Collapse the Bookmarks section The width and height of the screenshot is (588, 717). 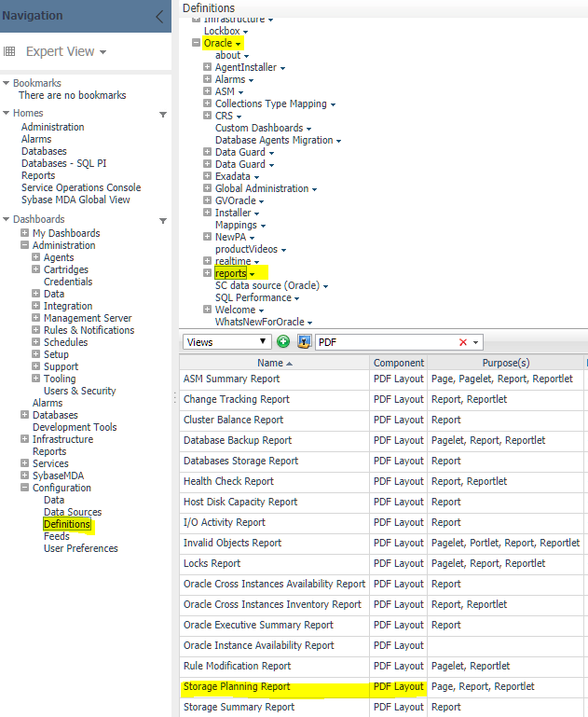click(x=6, y=83)
